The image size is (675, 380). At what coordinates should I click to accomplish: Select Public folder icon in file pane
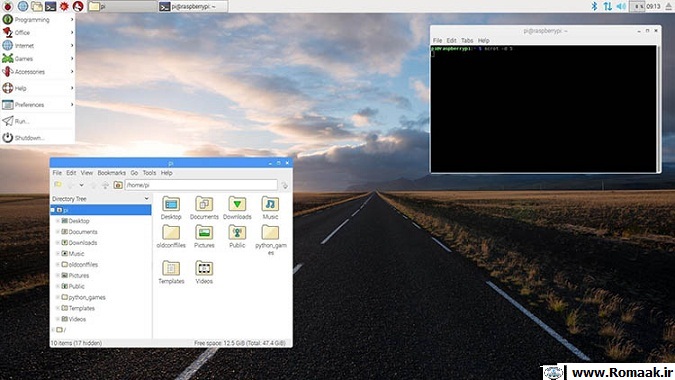[237, 232]
